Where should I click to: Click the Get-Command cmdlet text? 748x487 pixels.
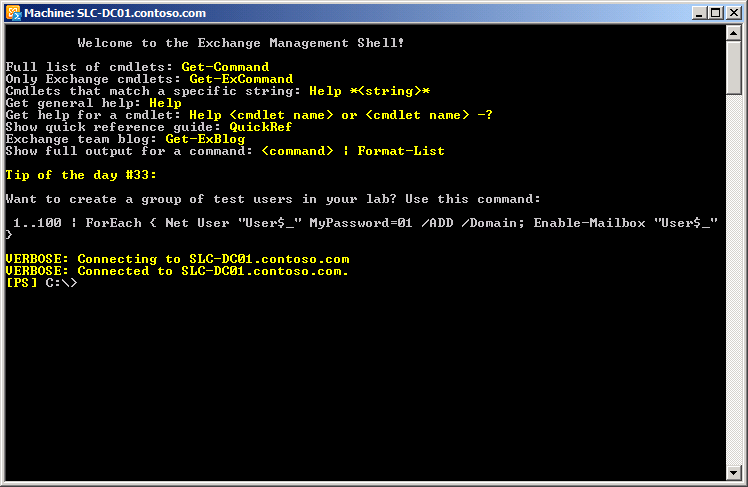[x=225, y=67]
